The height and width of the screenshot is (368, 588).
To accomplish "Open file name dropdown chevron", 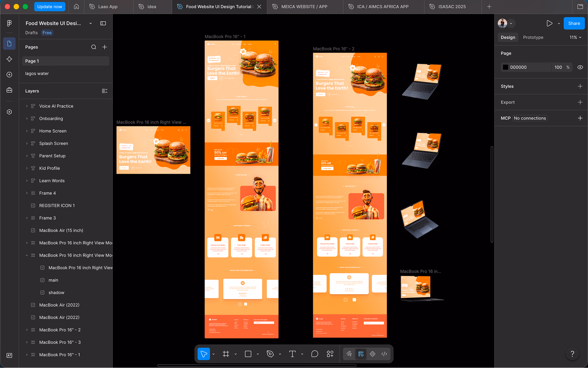I will [x=91, y=23].
